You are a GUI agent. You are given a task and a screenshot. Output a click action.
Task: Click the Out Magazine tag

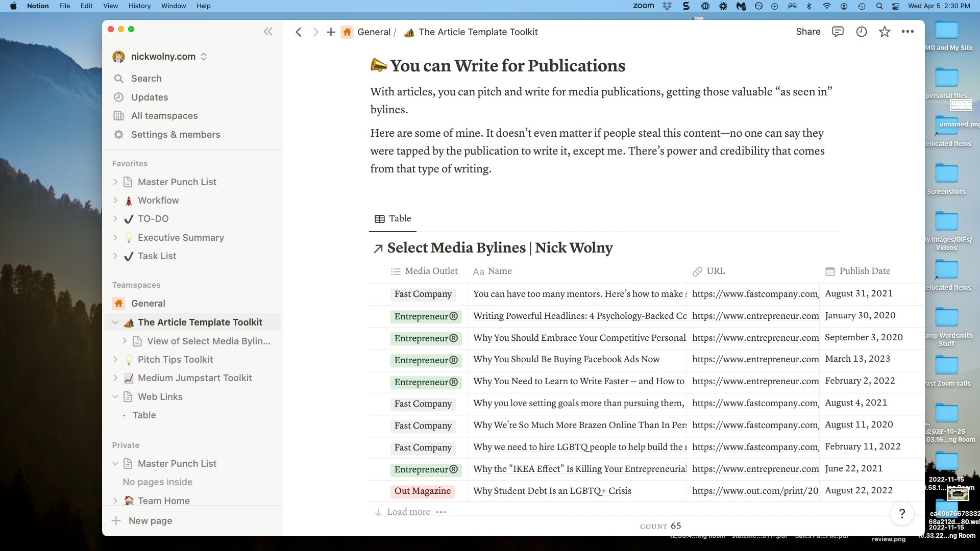pos(422,491)
